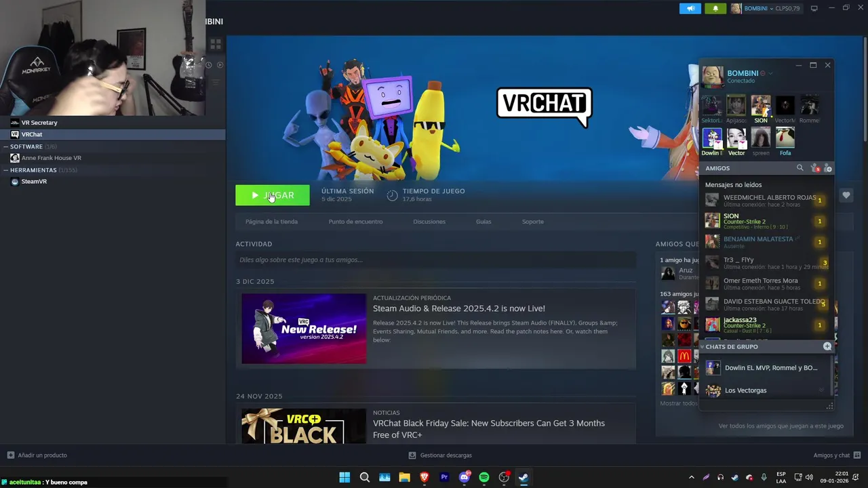Open Gestionar descargas in the bottom bar
The height and width of the screenshot is (488, 868).
pyautogui.click(x=440, y=455)
